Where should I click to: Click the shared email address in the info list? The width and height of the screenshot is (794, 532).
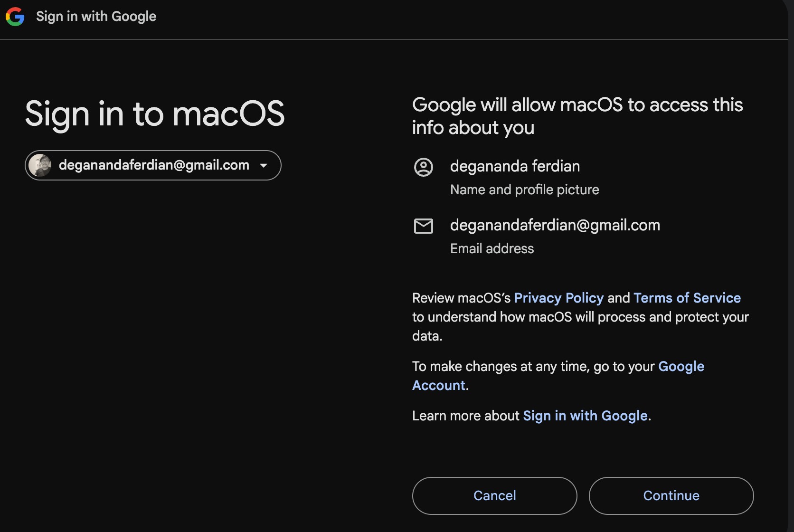(x=555, y=225)
